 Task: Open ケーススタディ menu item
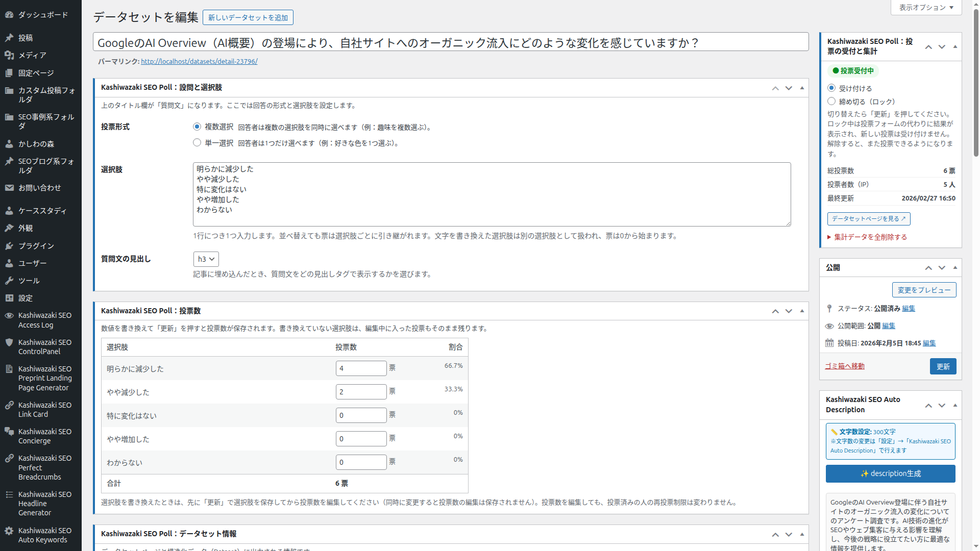(x=41, y=211)
